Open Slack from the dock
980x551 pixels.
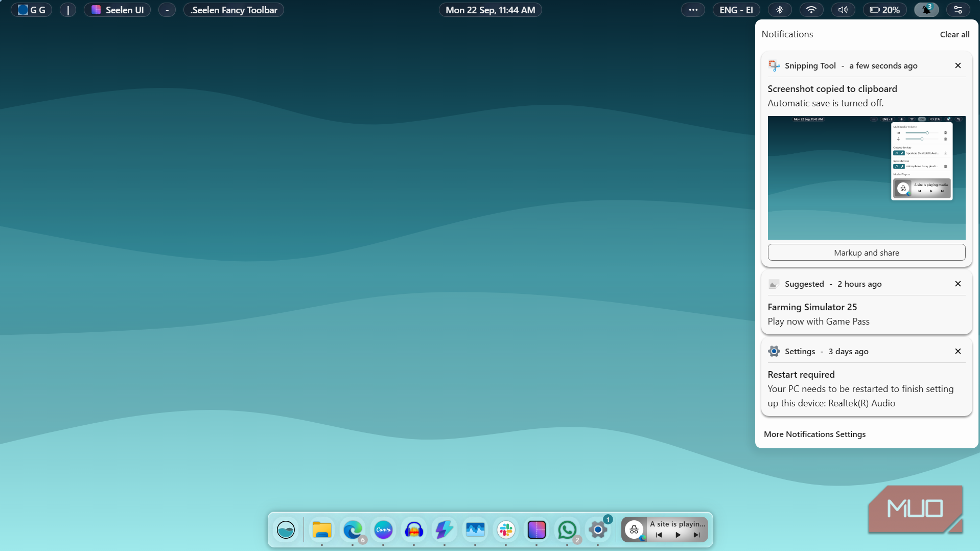506,530
